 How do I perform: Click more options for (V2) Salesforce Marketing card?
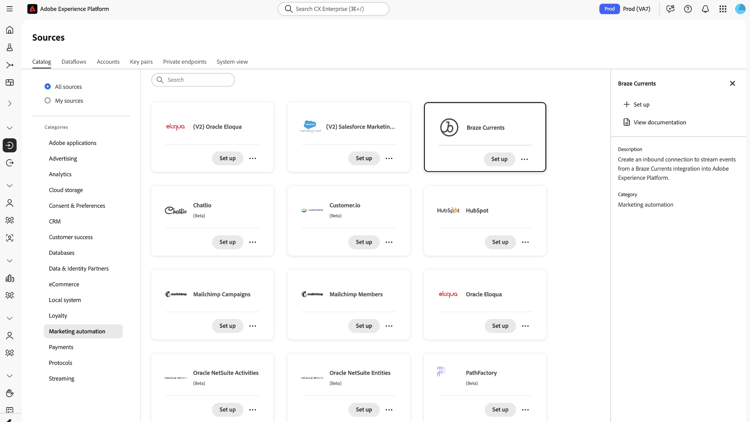389,158
